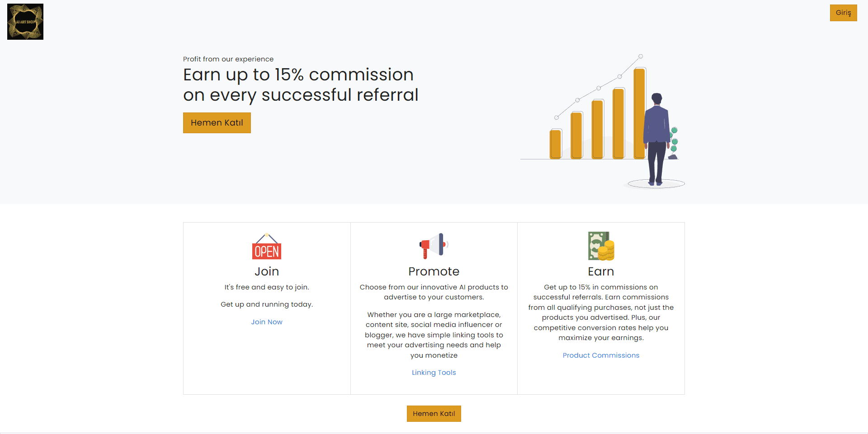Click the Join card heading
The width and height of the screenshot is (868, 434).
point(267,271)
